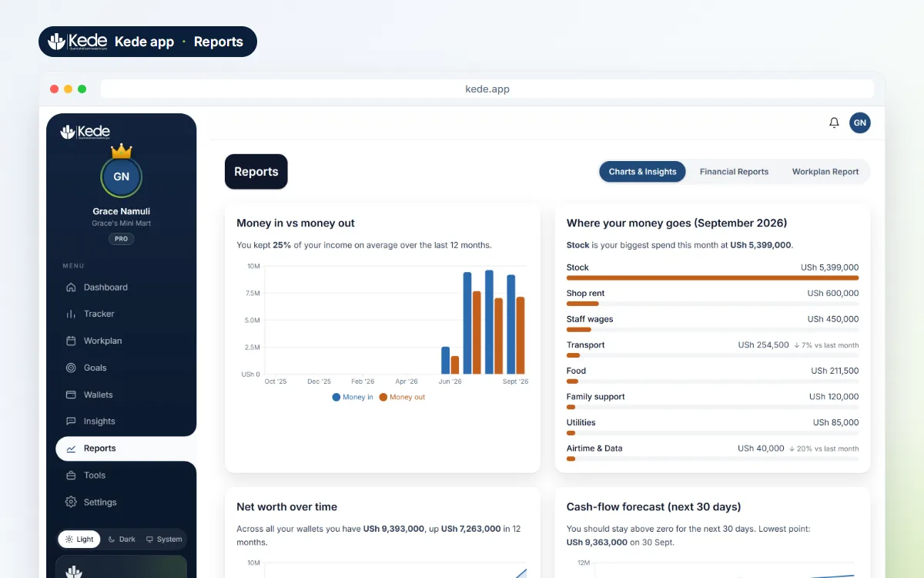
Task: Click the USh 211,500 Food amount
Action: tap(835, 371)
